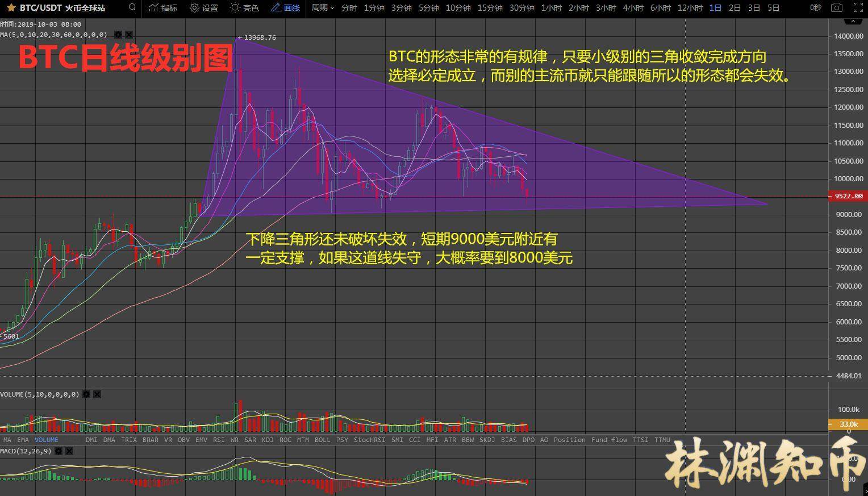Enable the EMA indicator tab

[x=23, y=440]
